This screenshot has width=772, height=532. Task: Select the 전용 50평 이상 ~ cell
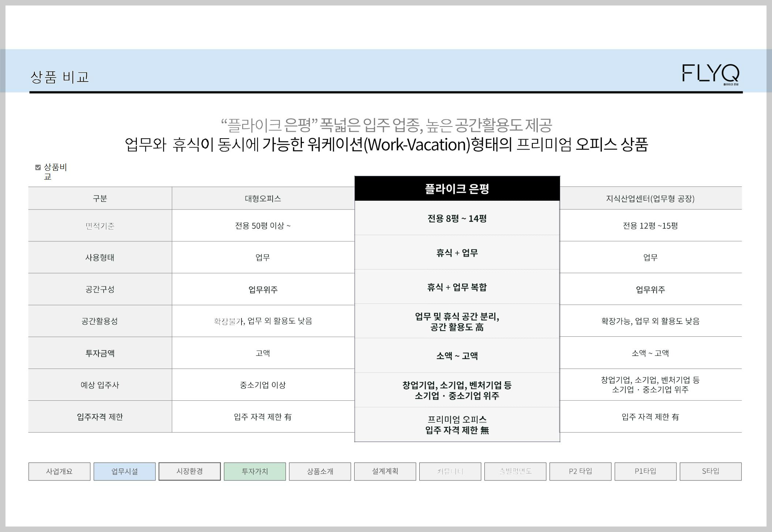tap(263, 226)
